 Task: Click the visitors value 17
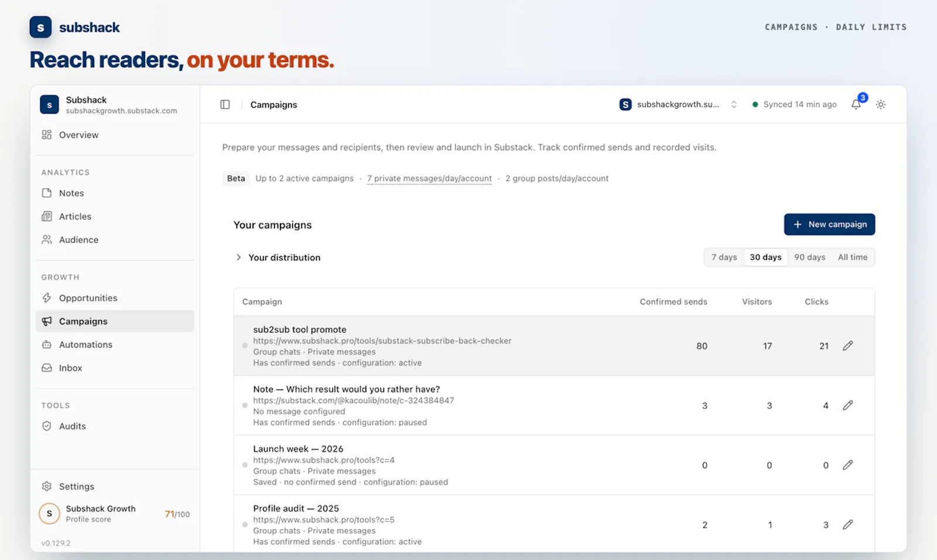[x=767, y=346]
